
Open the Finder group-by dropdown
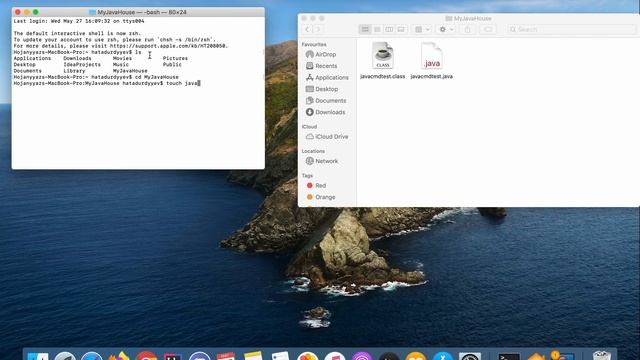click(x=422, y=29)
